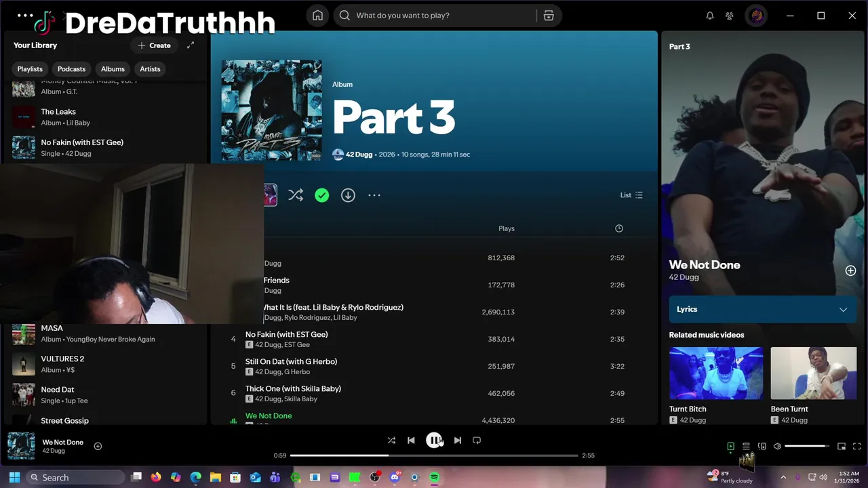Screen dimensions: 868x488
Task: Open the Browse icon in search bar
Action: coord(549,16)
